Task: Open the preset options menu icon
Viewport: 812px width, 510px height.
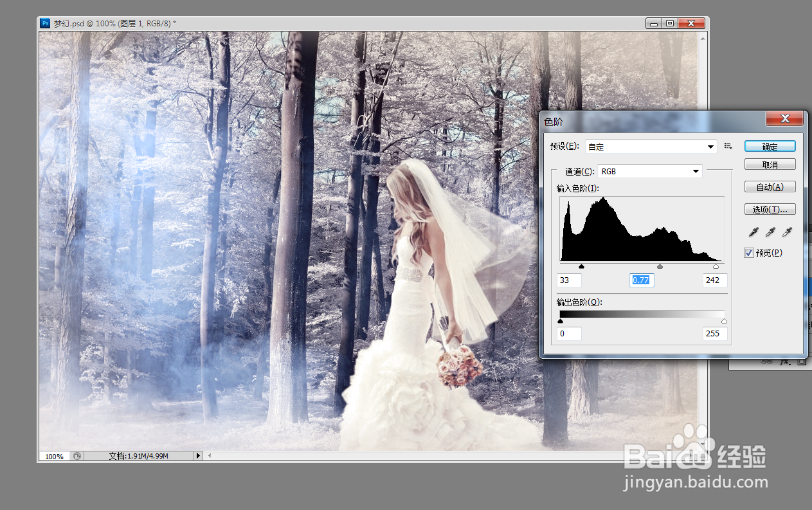Action: [728, 147]
